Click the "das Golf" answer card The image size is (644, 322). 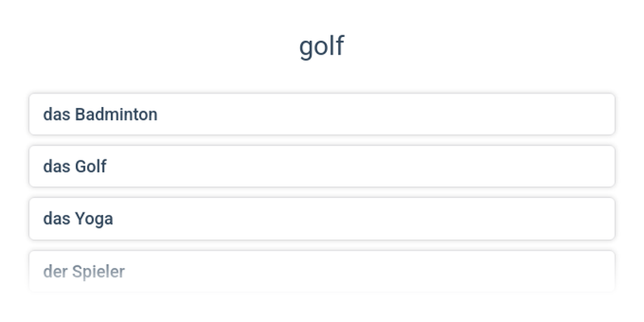tap(322, 167)
